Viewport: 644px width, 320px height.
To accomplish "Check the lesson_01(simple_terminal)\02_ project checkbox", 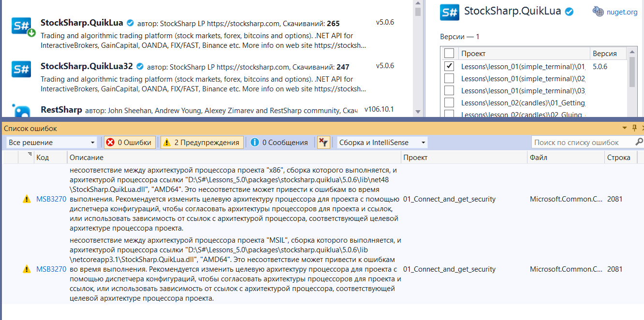I will coord(449,78).
